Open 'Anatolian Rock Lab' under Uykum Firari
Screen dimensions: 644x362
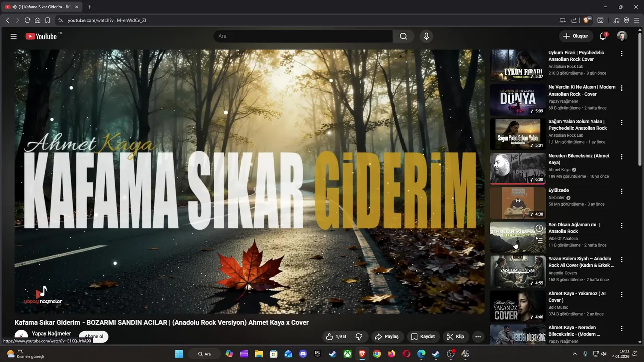pyautogui.click(x=566, y=66)
